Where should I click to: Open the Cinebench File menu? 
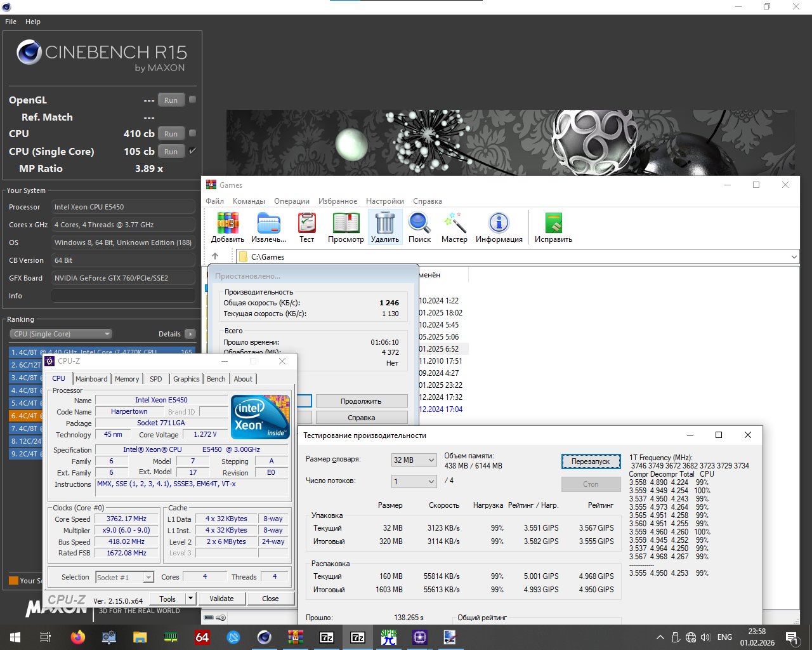click(x=11, y=22)
